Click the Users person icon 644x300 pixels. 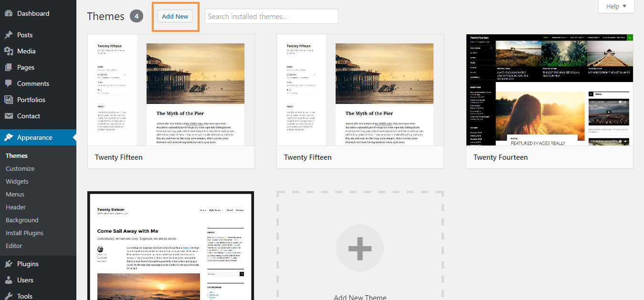click(9, 280)
